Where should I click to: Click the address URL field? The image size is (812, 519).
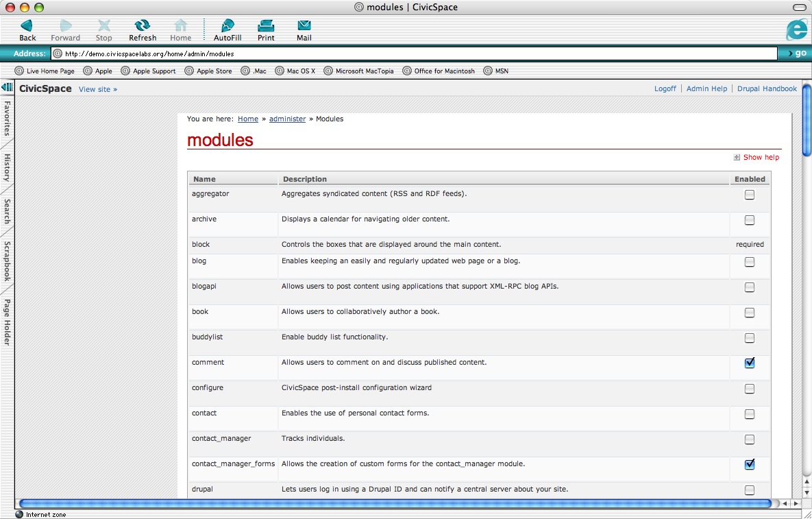tap(415, 53)
